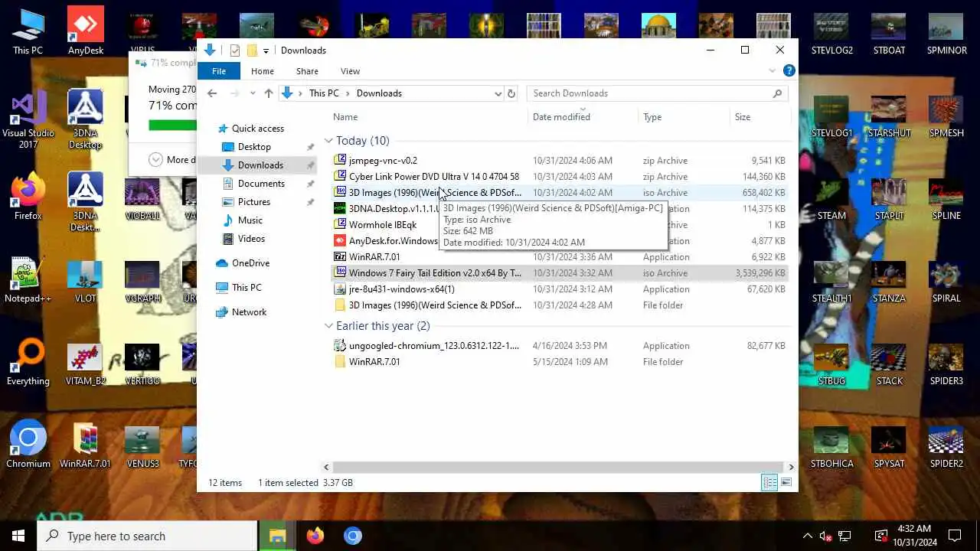Select the jsmpeg-vnc-v0.2 file
The height and width of the screenshot is (551, 980).
[383, 161]
